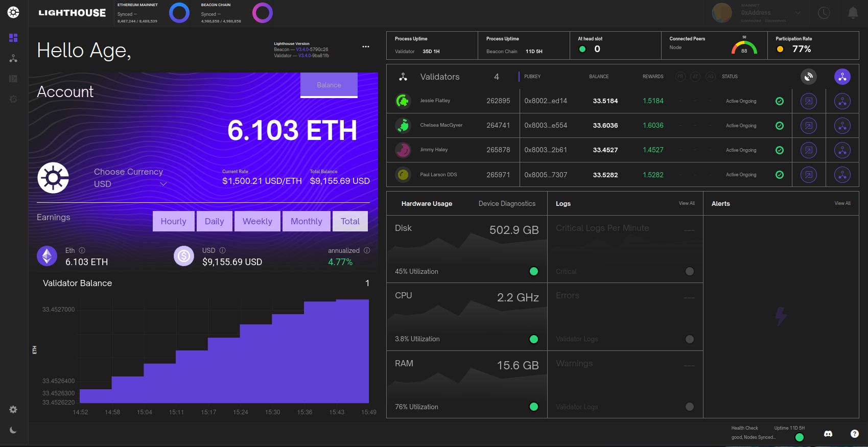Click the USD dollar coin icon
The image size is (868, 447).
click(184, 256)
